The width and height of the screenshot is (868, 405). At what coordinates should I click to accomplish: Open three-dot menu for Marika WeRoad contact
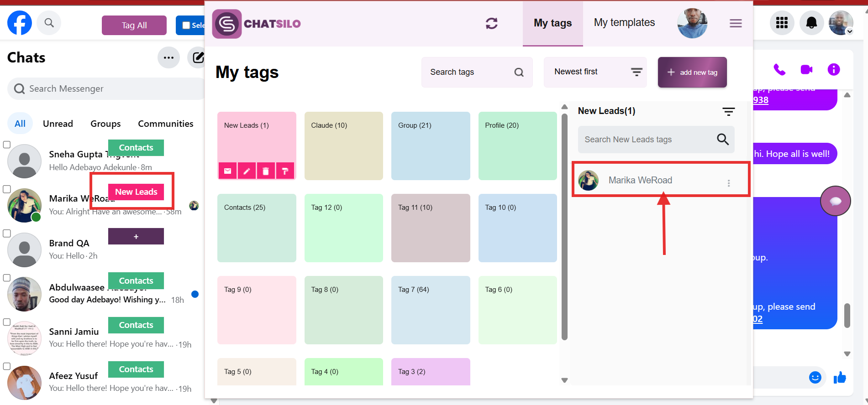pos(729,183)
